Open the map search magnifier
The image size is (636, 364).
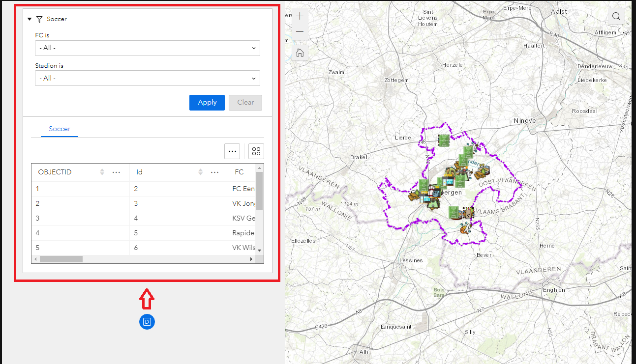(x=616, y=16)
